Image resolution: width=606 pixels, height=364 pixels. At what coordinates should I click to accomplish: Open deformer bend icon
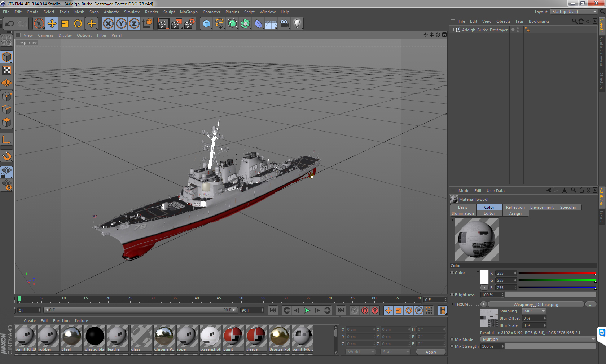pyautogui.click(x=258, y=24)
